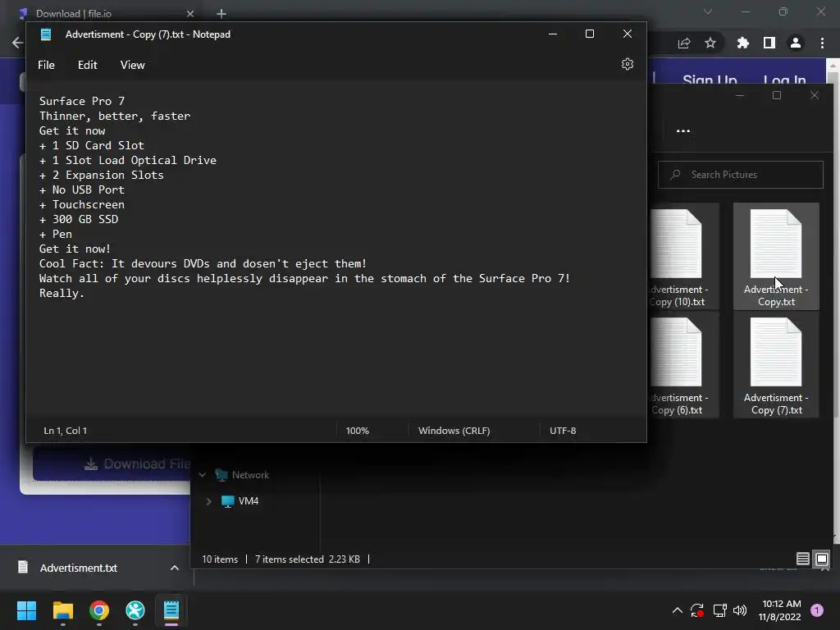
Task: Open File Explorer from taskbar
Action: click(x=62, y=610)
